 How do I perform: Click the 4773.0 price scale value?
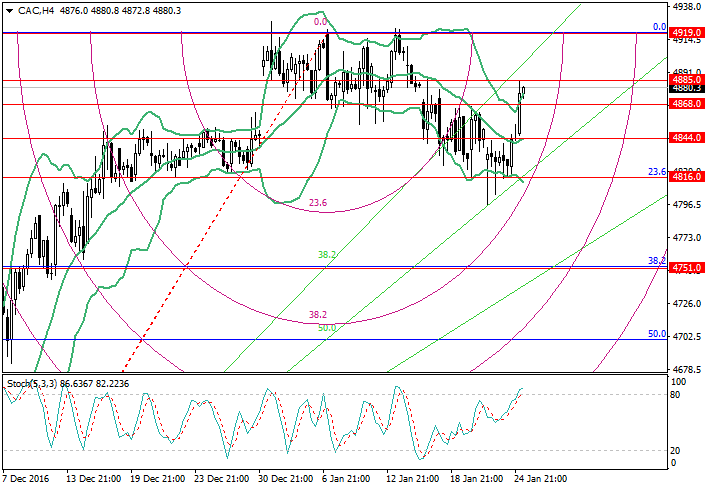pyautogui.click(x=687, y=238)
